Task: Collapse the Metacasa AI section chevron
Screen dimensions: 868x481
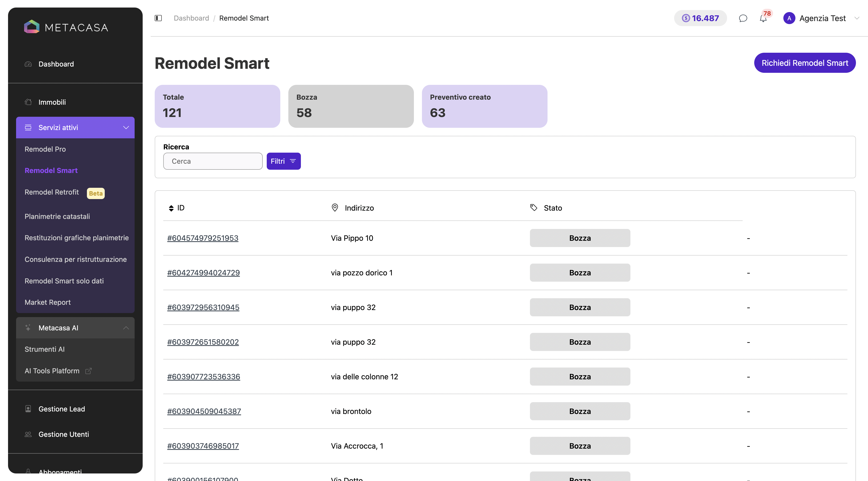Action: click(126, 328)
